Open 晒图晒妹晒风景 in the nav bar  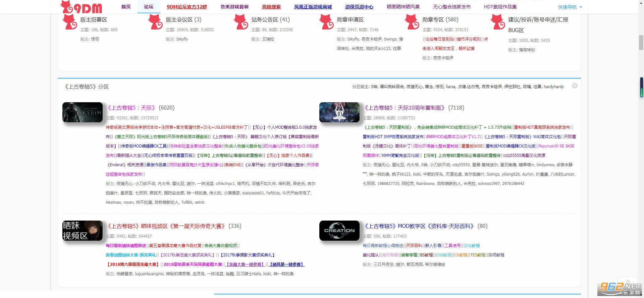pos(403,7)
